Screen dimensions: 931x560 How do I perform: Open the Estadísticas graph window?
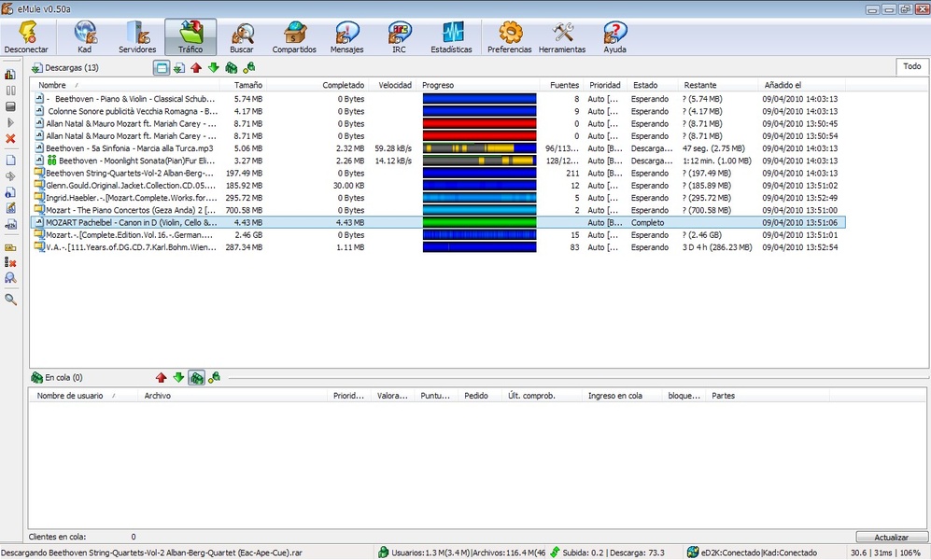[x=451, y=37]
